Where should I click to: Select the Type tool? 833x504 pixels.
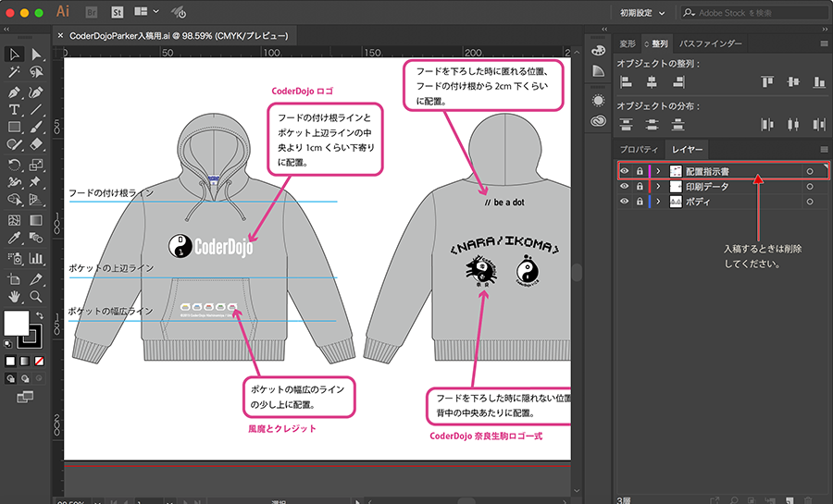tap(15, 110)
